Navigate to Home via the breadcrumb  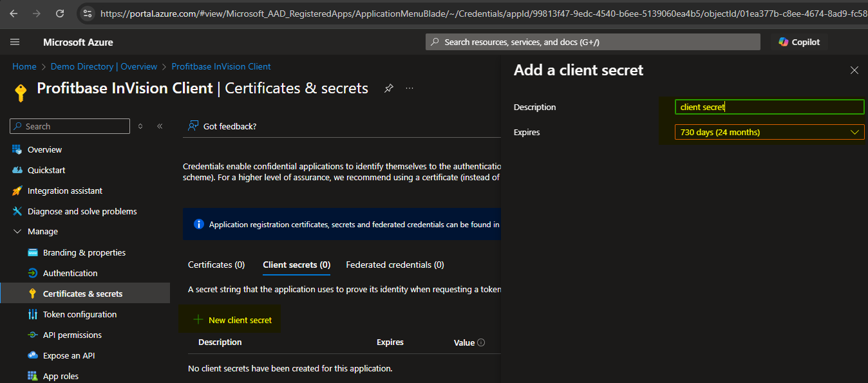coord(24,66)
